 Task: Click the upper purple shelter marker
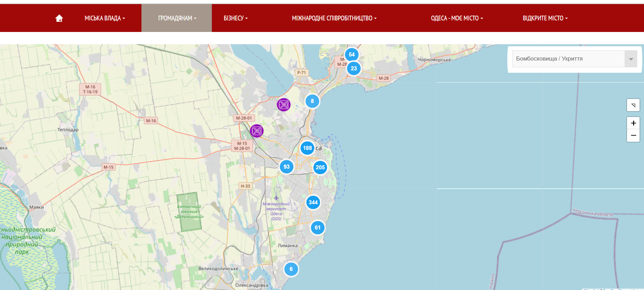(284, 105)
